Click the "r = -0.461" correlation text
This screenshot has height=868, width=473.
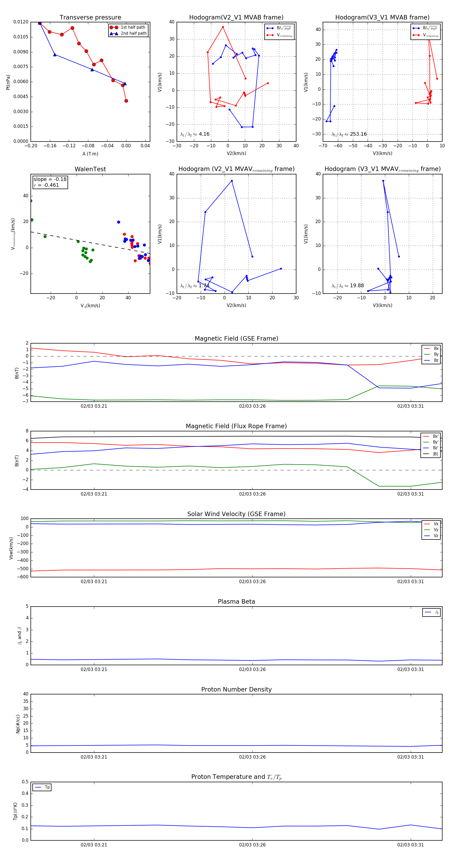click(x=47, y=185)
